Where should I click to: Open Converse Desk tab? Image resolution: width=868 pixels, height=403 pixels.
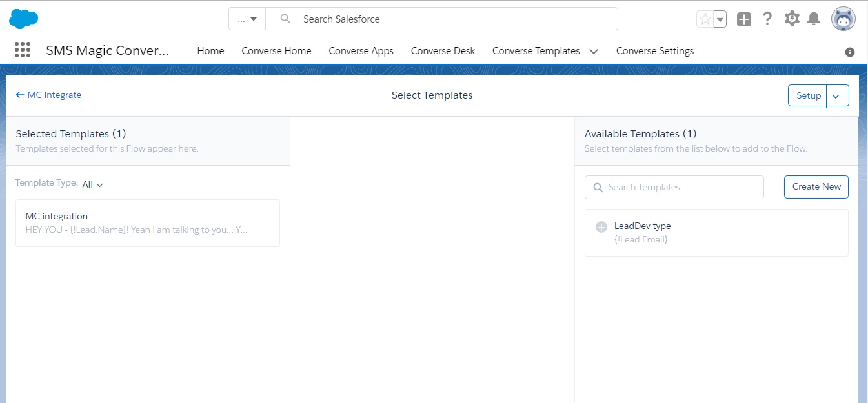click(x=443, y=51)
